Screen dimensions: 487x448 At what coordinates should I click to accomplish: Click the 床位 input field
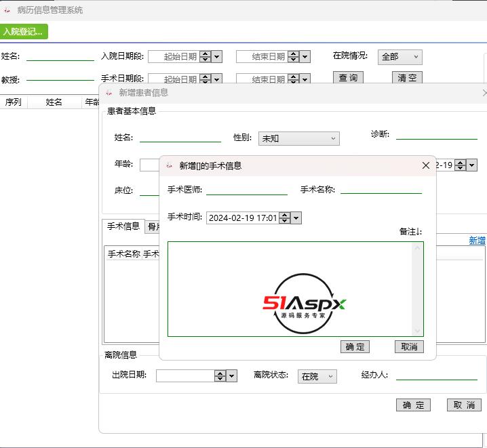150,191
